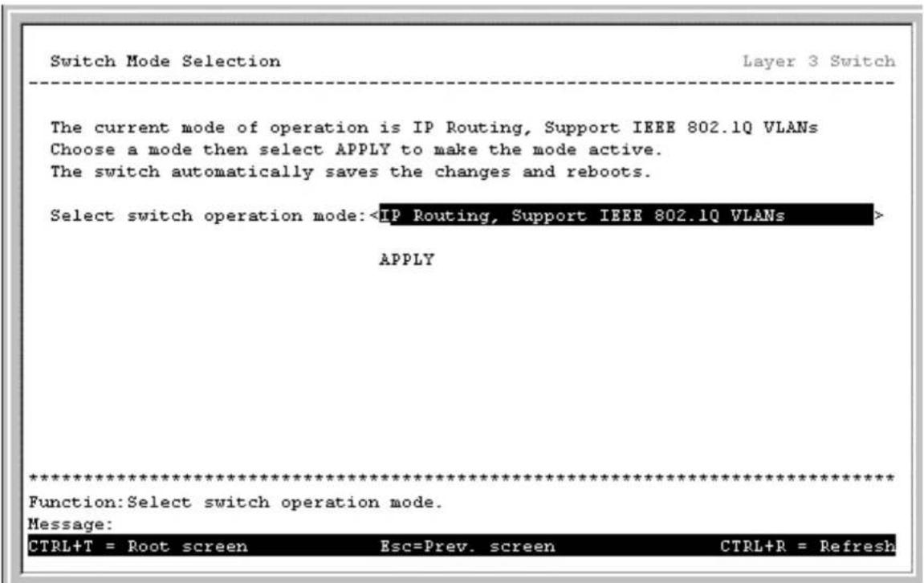Viewport: 924px width, 583px height.
Task: Click the 'Function:Select switch operation mode.' line
Action: pos(235,502)
